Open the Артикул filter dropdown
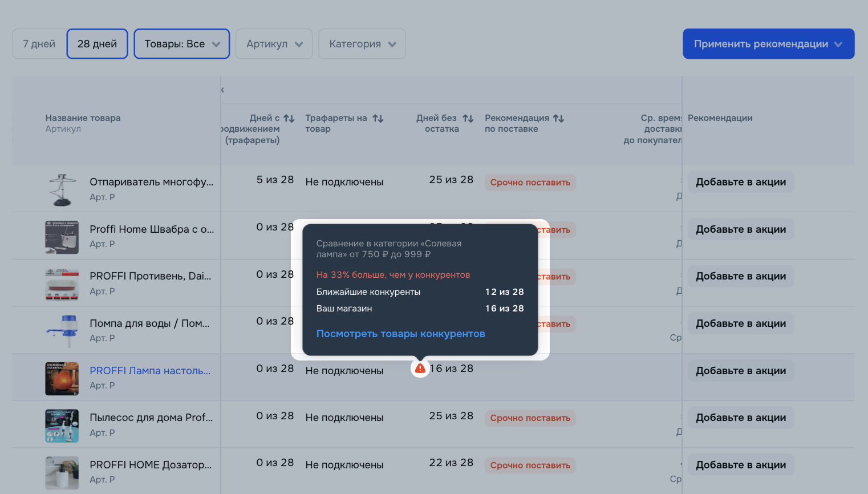Viewport: 868px width, 494px height. click(274, 44)
